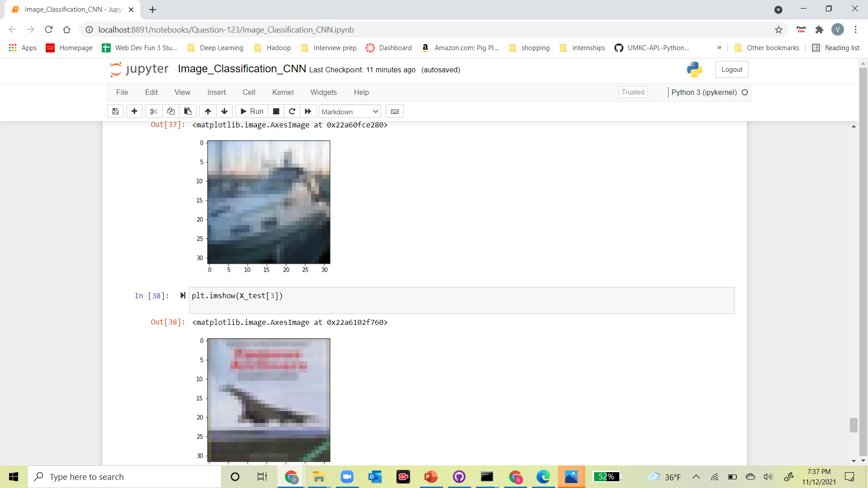The width and height of the screenshot is (868, 488).
Task: Open the Interview prep bookmark folder
Action: tap(329, 48)
